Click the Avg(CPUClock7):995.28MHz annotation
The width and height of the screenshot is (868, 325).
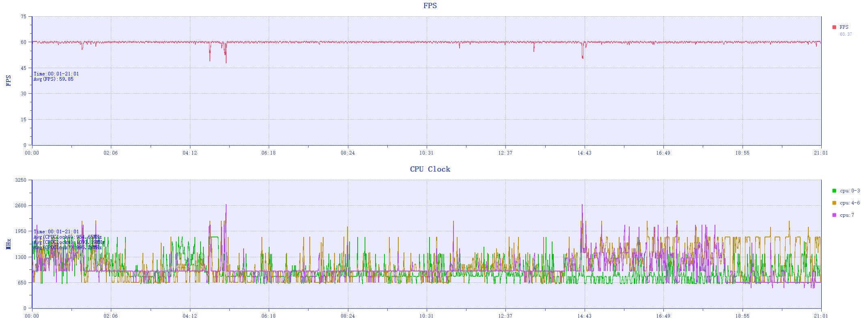[x=67, y=248]
